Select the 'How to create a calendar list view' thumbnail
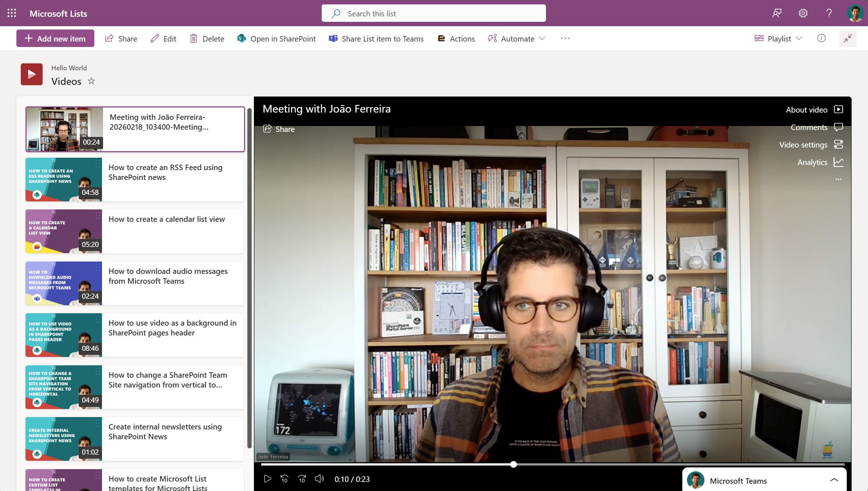Image resolution: width=868 pixels, height=491 pixels. (63, 231)
